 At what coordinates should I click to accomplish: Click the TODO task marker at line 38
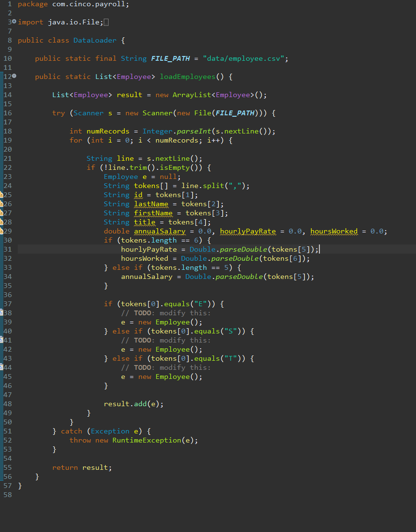click(3, 313)
